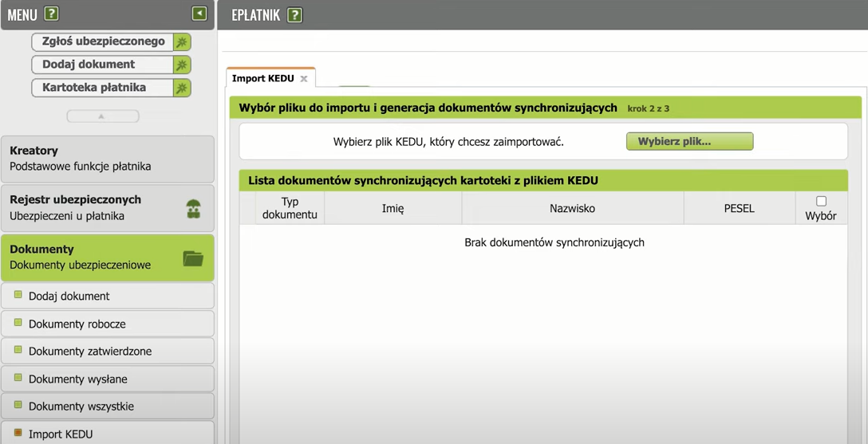
Task: Click green square icon next to Dokumenty wysłane
Action: pyautogui.click(x=18, y=378)
